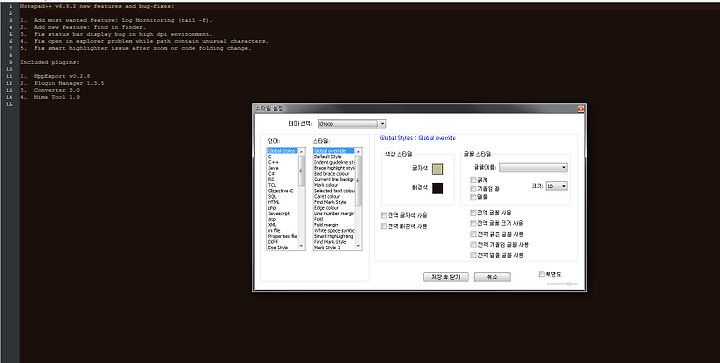Select Current line background style entry
This screenshot has height=363, width=720.
click(334, 179)
